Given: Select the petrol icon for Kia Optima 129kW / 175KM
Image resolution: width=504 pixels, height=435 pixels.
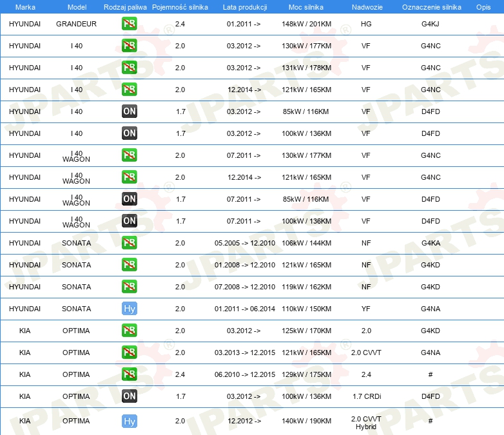Looking at the screenshot, I should [x=130, y=374].
